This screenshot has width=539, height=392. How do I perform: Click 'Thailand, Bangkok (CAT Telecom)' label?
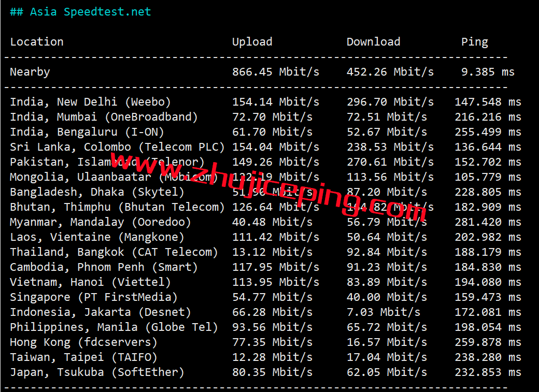tap(114, 253)
